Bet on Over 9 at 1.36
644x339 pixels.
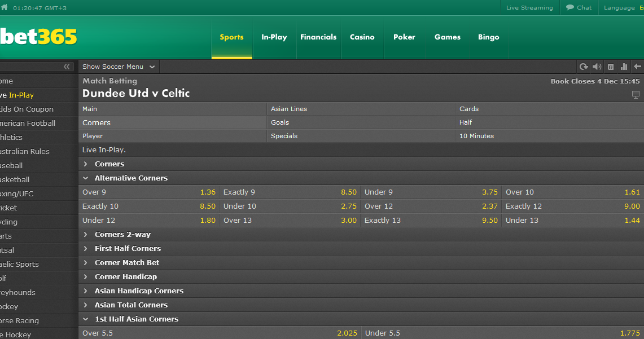coord(148,192)
